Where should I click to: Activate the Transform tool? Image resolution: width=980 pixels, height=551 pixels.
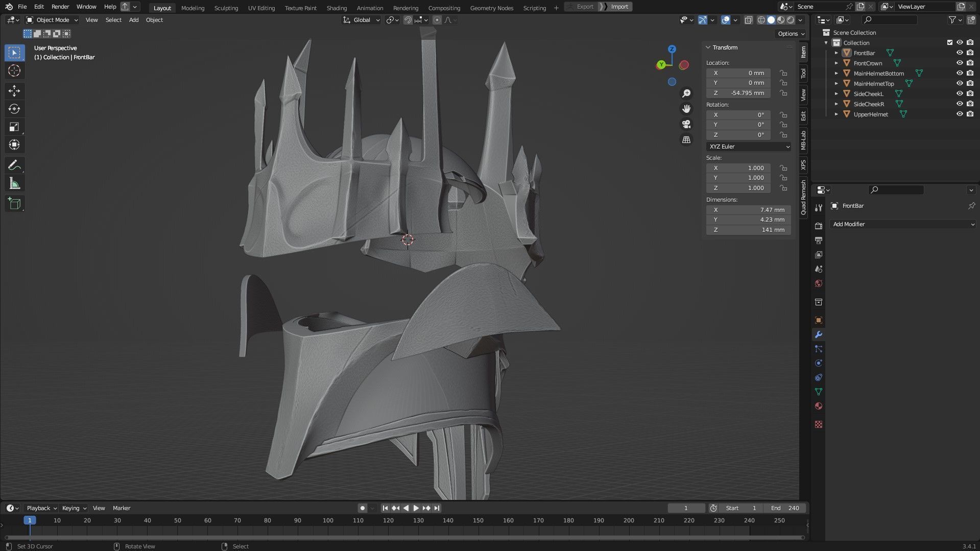point(14,145)
